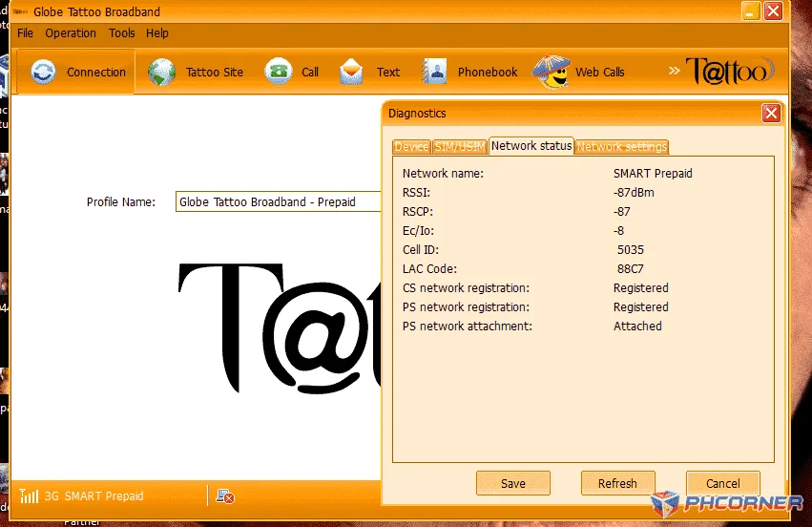Click the Phonebook toolbar label
Screen dimensions: 812x527
(x=488, y=72)
